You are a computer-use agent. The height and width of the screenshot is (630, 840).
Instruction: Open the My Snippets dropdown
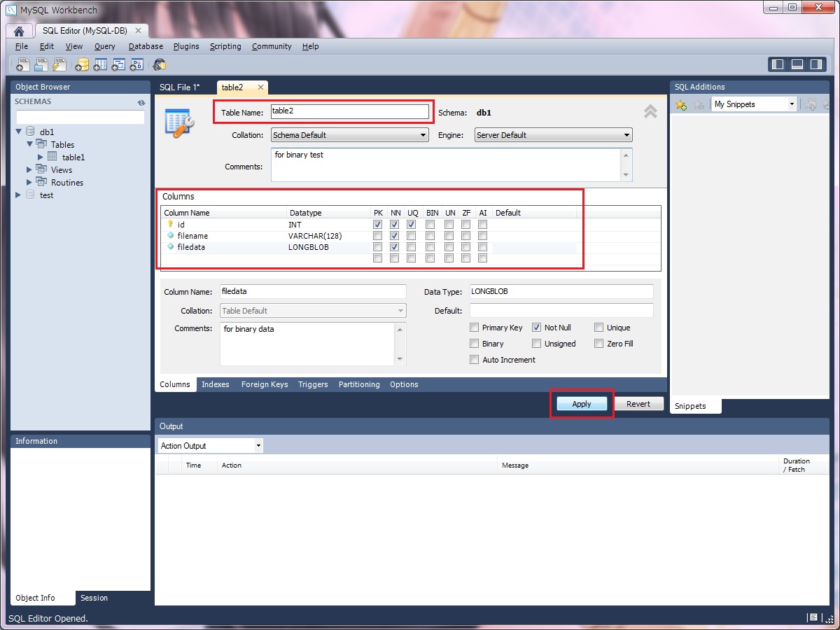click(754, 104)
